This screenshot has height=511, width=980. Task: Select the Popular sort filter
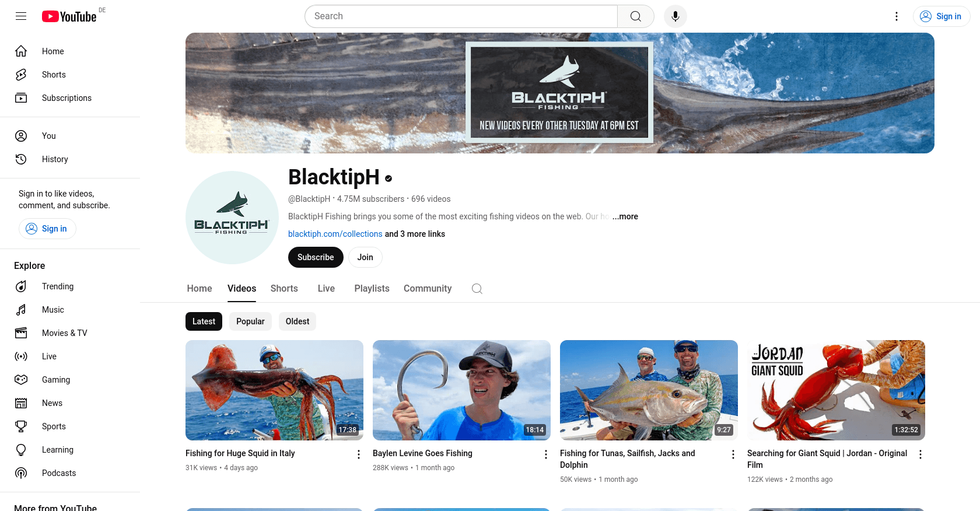pos(250,321)
